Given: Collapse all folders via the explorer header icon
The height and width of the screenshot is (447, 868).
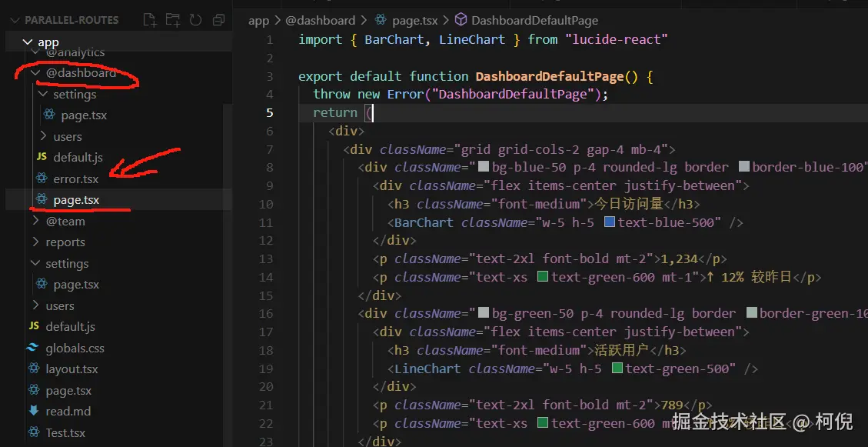Looking at the screenshot, I should click(x=218, y=21).
